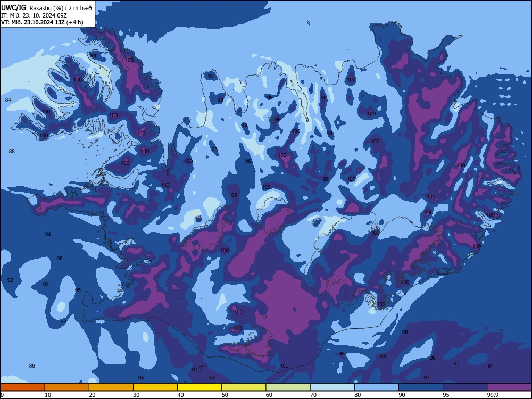This screenshot has width=532, height=399.
Task: Click the pale yellow 50–60 legend swatch
Action: (244, 387)
